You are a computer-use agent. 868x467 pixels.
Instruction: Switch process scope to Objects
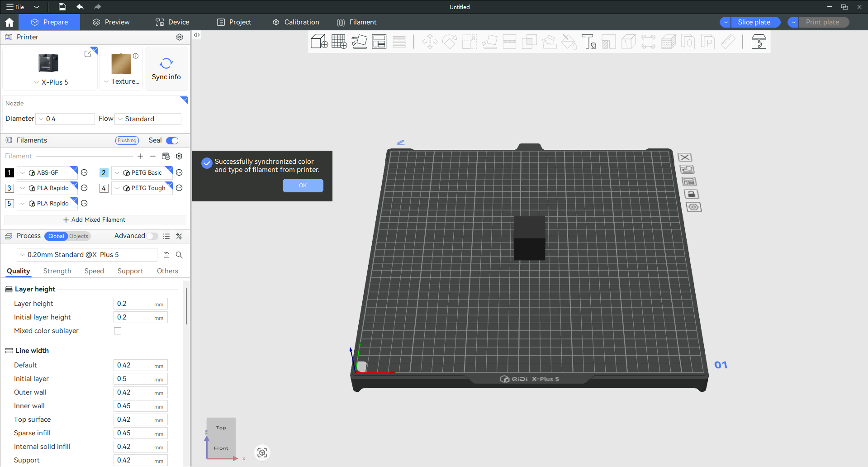click(x=79, y=236)
